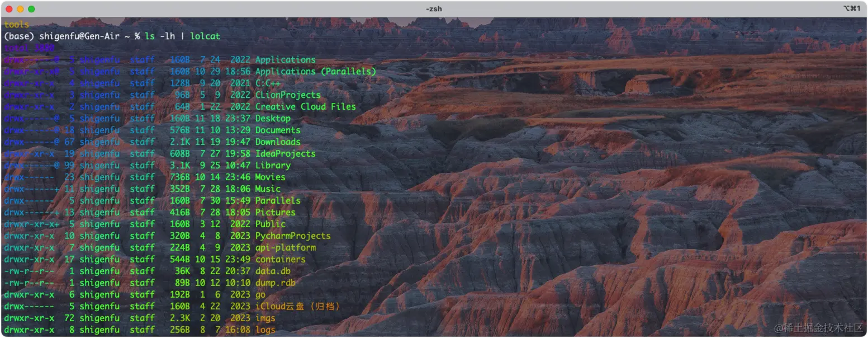Click the ⌥⌘1 shortcut indicator
868x338 pixels.
(x=851, y=8)
